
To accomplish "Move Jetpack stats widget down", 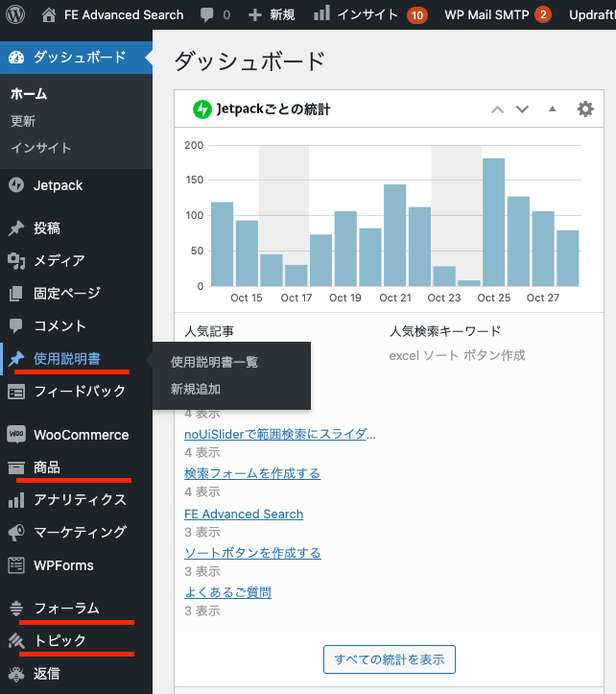I will pyautogui.click(x=522, y=109).
